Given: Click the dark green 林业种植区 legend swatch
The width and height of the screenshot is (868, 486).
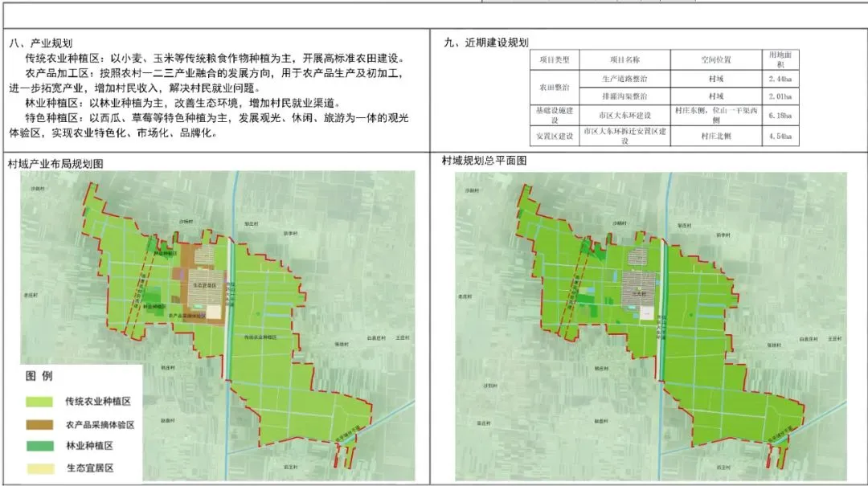Looking at the screenshot, I should click(37, 446).
